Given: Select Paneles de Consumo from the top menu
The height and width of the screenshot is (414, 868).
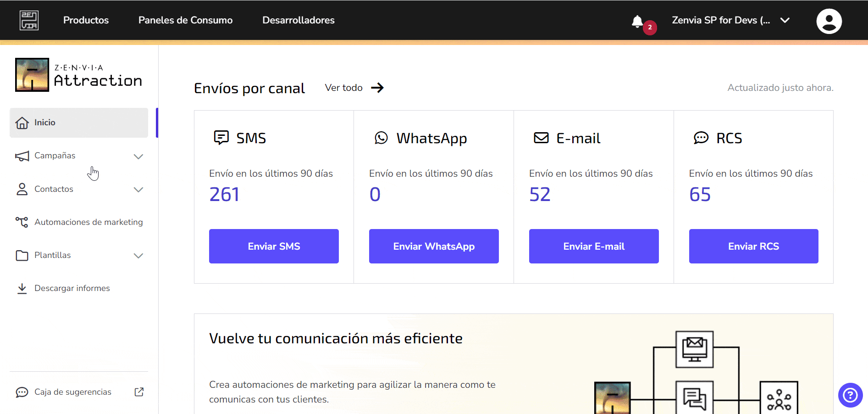Looking at the screenshot, I should 185,20.
